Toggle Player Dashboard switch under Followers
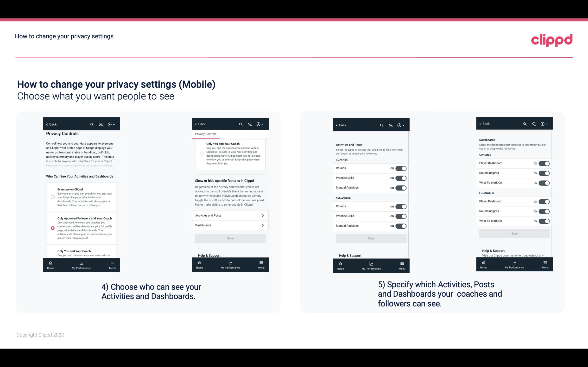The width and height of the screenshot is (588, 367). click(x=544, y=201)
